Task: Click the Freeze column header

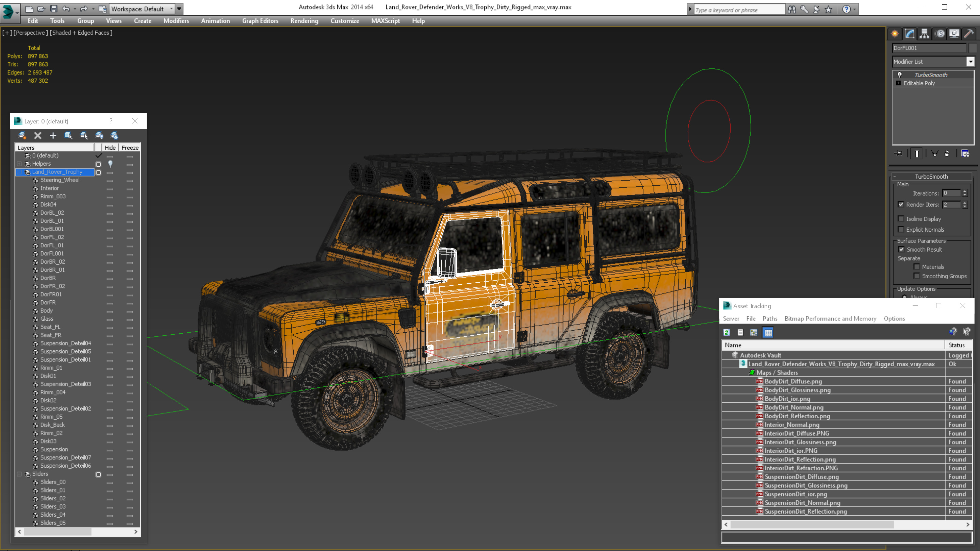Action: [x=130, y=148]
